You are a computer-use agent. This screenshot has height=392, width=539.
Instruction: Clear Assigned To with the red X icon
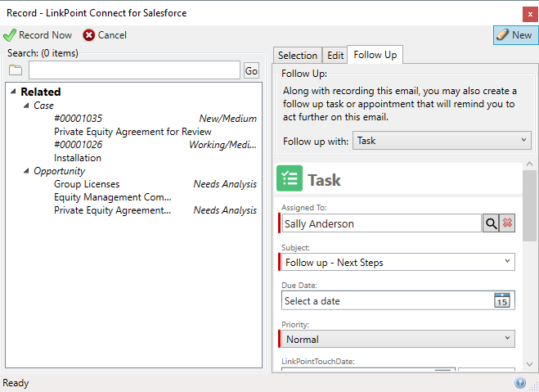tap(507, 223)
